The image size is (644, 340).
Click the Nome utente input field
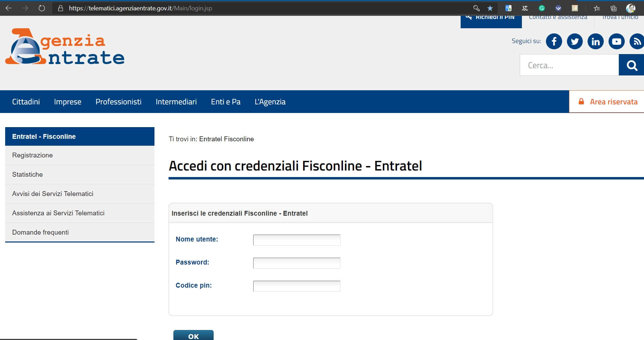coord(297,240)
